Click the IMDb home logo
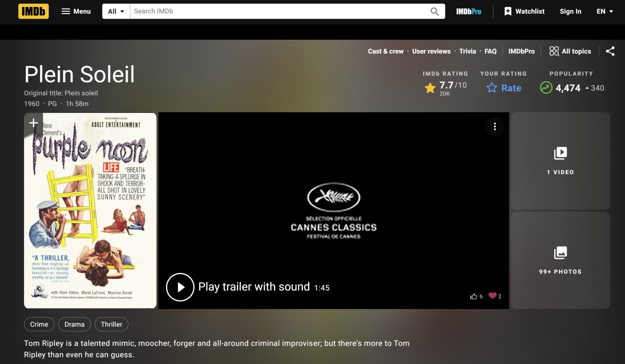Screen dimensions: 625x364 point(34,11)
